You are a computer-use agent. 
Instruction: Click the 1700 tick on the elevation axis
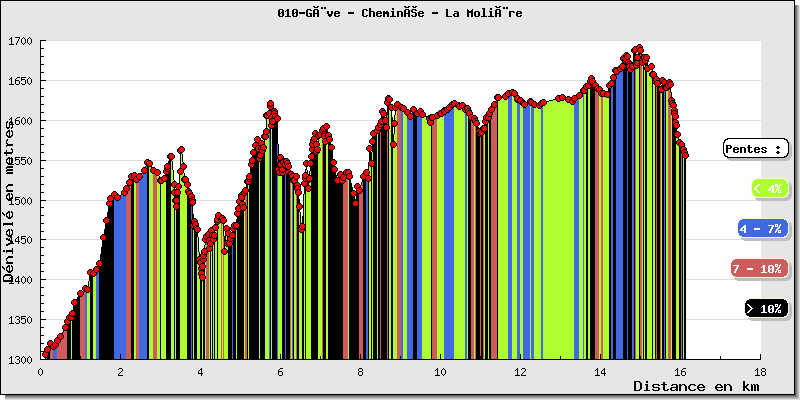tap(21, 42)
